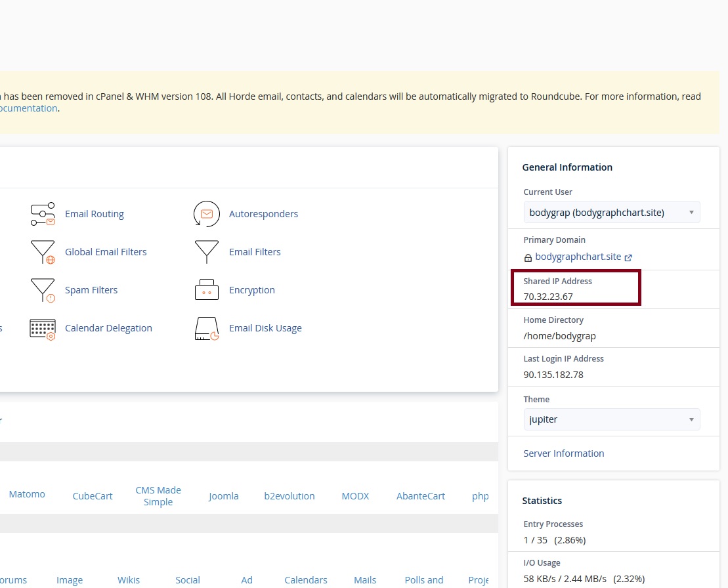
Task: Browse the Calendars category
Action: pyautogui.click(x=306, y=580)
